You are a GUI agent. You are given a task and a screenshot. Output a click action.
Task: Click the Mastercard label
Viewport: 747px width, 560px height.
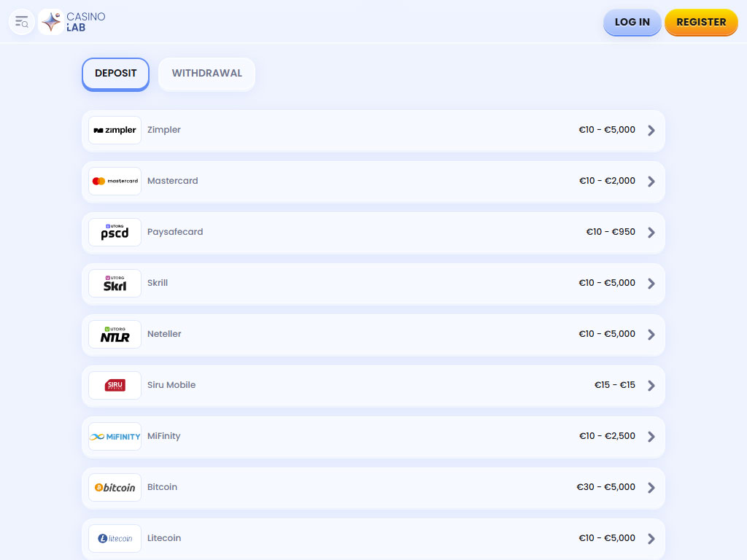(x=172, y=181)
